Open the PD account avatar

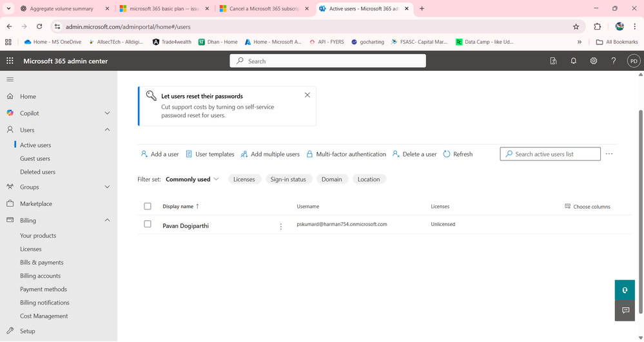(634, 61)
